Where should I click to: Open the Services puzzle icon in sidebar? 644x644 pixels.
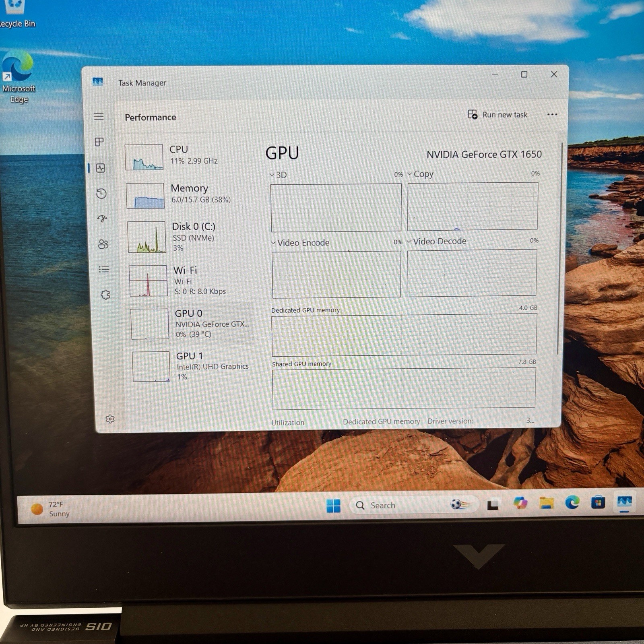pos(105,295)
